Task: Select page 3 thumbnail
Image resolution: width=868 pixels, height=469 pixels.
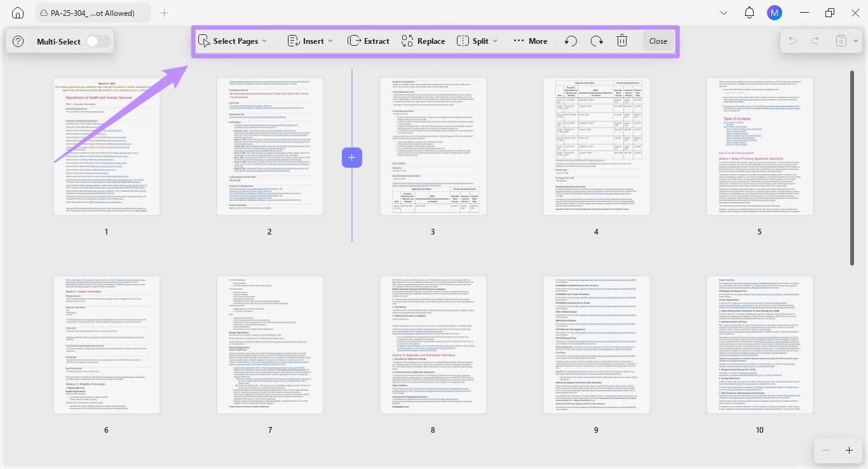Action: pyautogui.click(x=433, y=147)
